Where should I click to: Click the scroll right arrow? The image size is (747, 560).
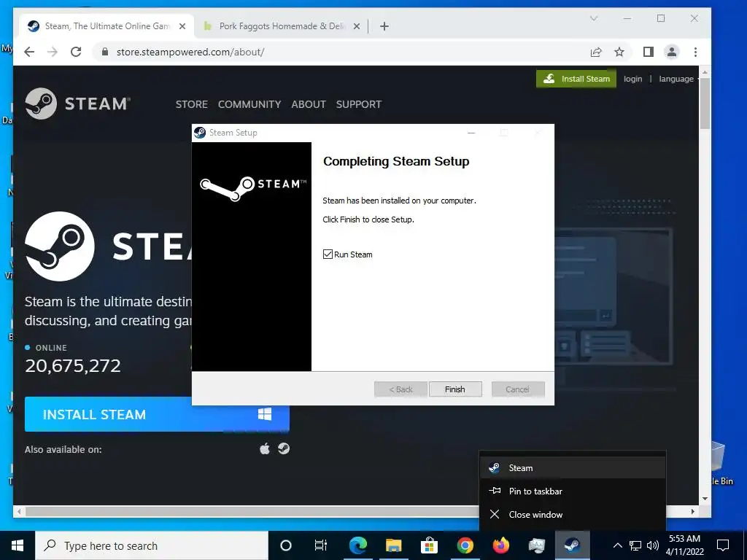pos(693,511)
